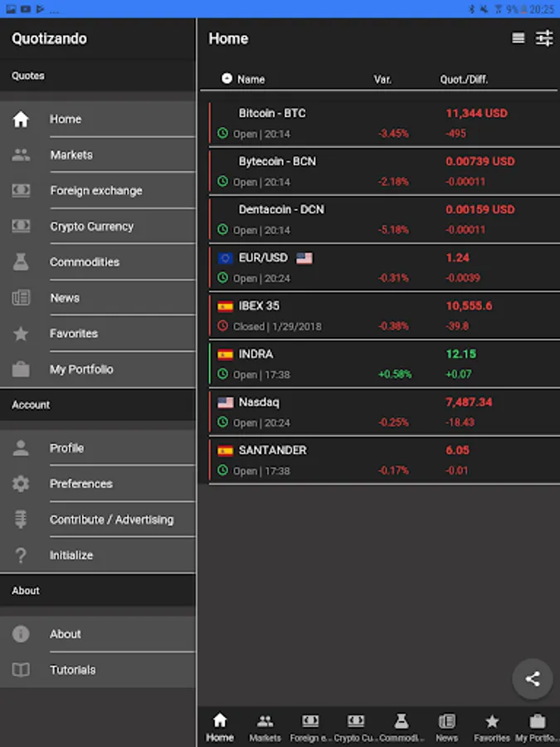This screenshot has height=747, width=560.
Task: Select the Markets people icon in sidebar
Action: tap(21, 155)
